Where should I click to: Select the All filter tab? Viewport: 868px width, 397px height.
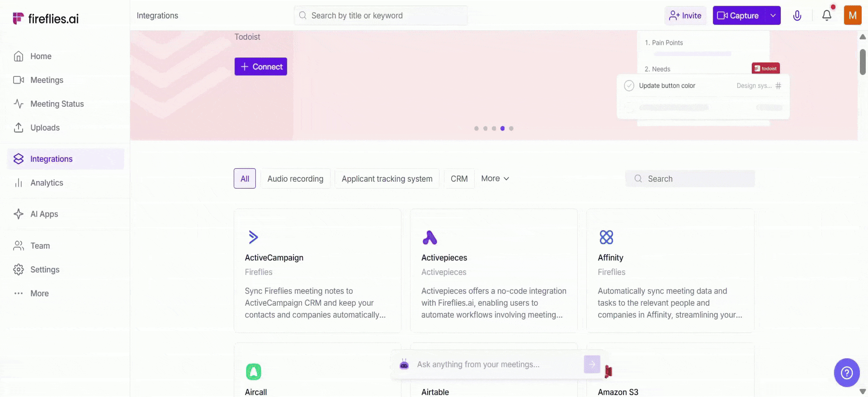(x=245, y=179)
